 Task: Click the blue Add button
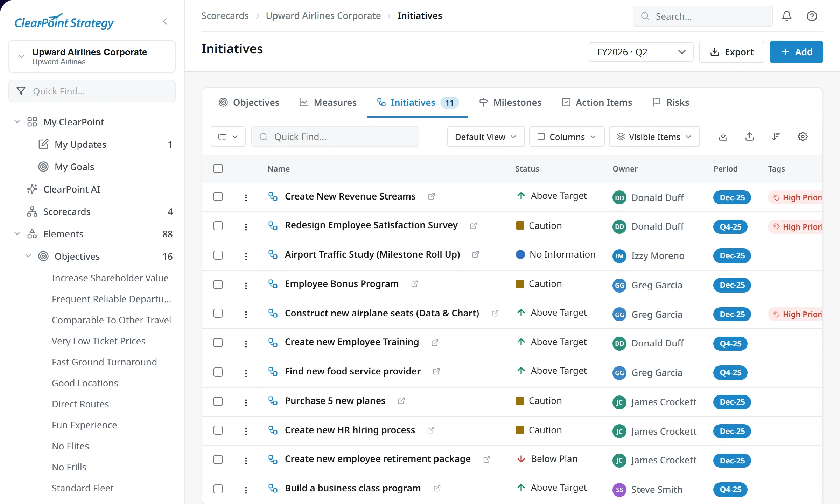pos(796,52)
